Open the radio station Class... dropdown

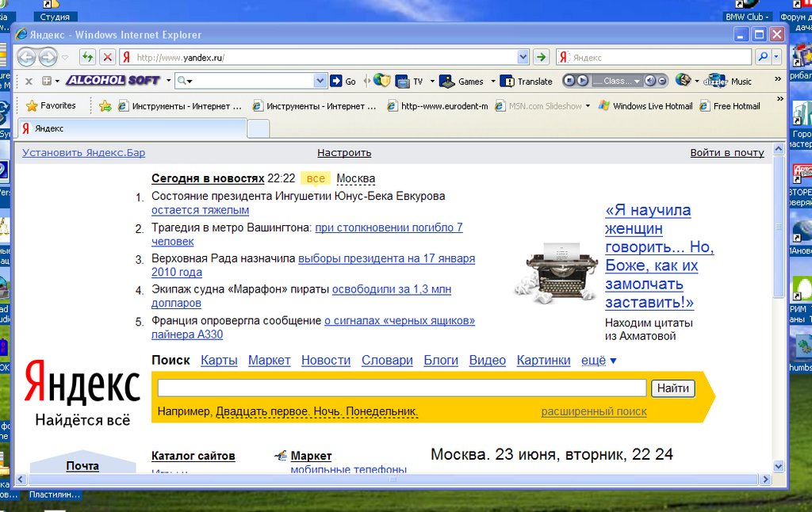[x=616, y=81]
